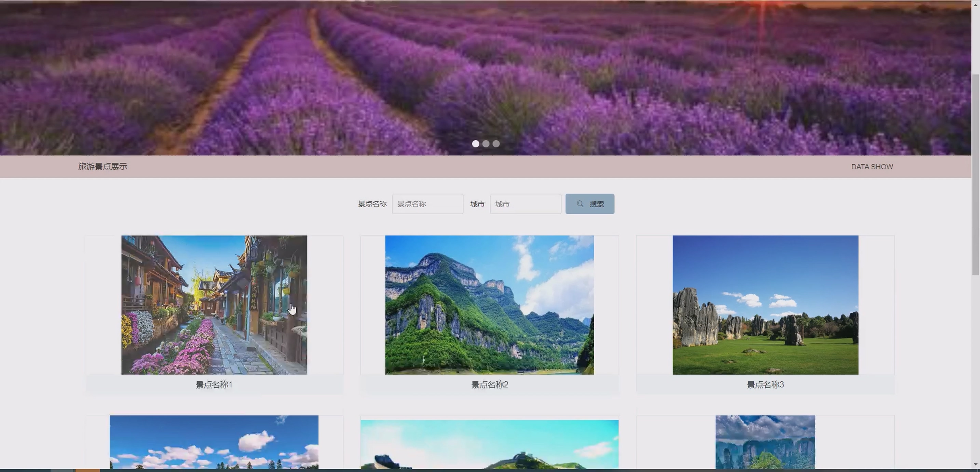Screen dimensions: 980x472
Task: Open the old town flower street photo
Action: (x=214, y=305)
